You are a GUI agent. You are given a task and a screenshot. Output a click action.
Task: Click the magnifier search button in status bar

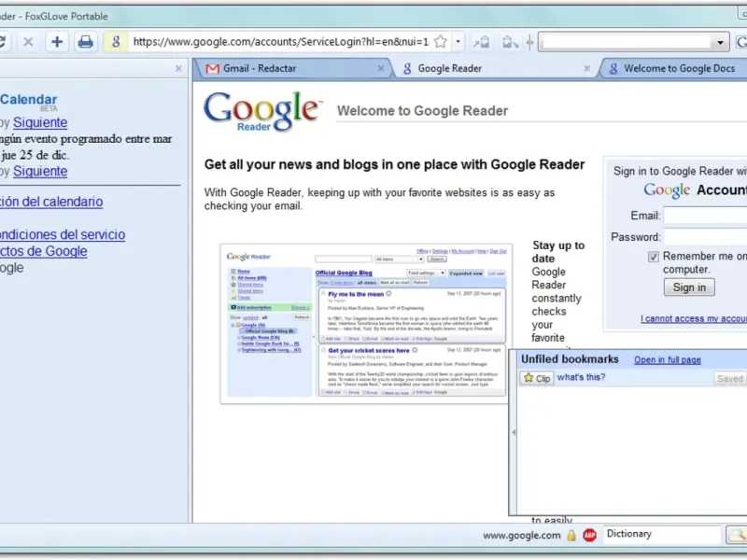(x=736, y=535)
